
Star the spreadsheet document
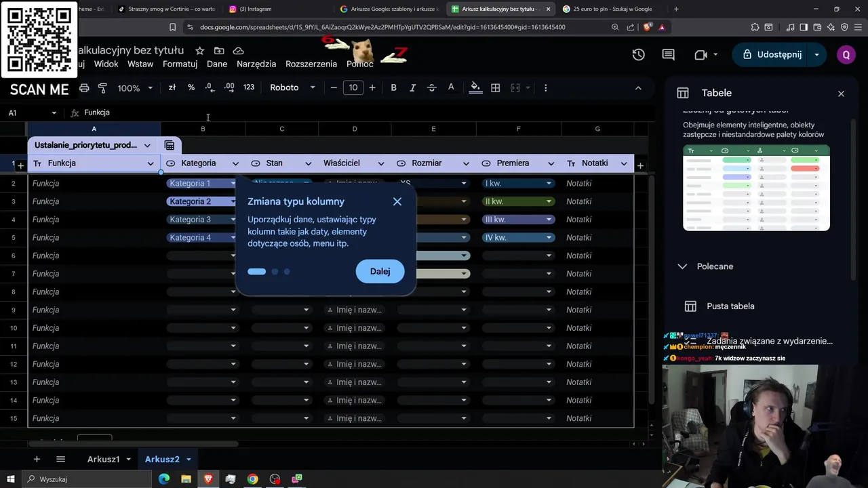[199, 51]
